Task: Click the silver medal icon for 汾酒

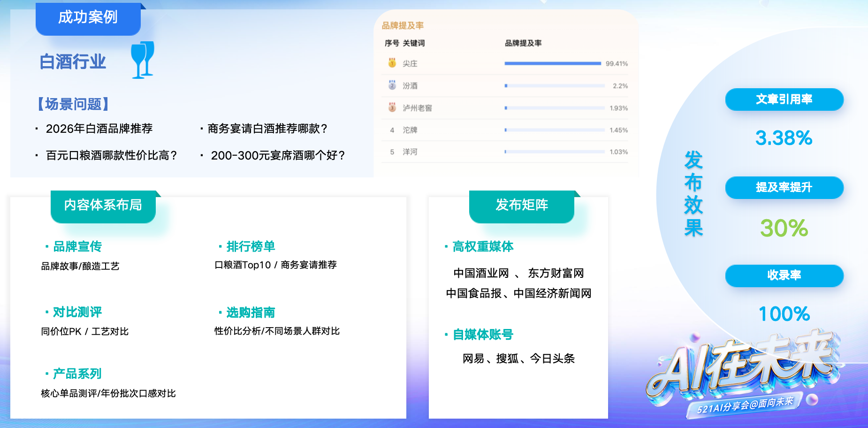Action: point(392,85)
